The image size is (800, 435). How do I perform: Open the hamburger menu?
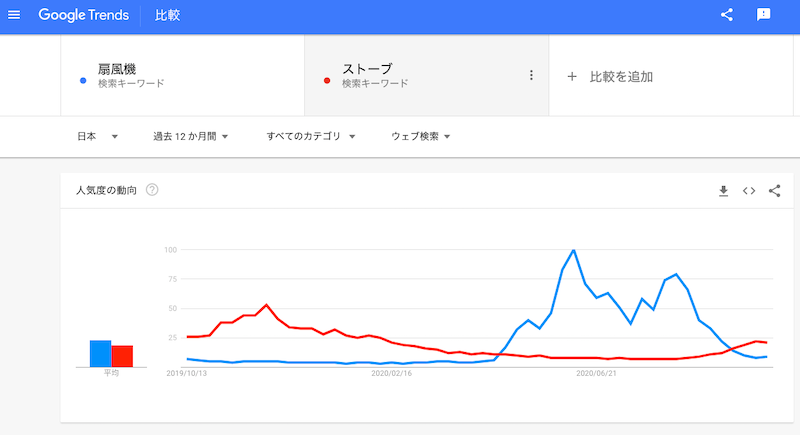coord(14,15)
